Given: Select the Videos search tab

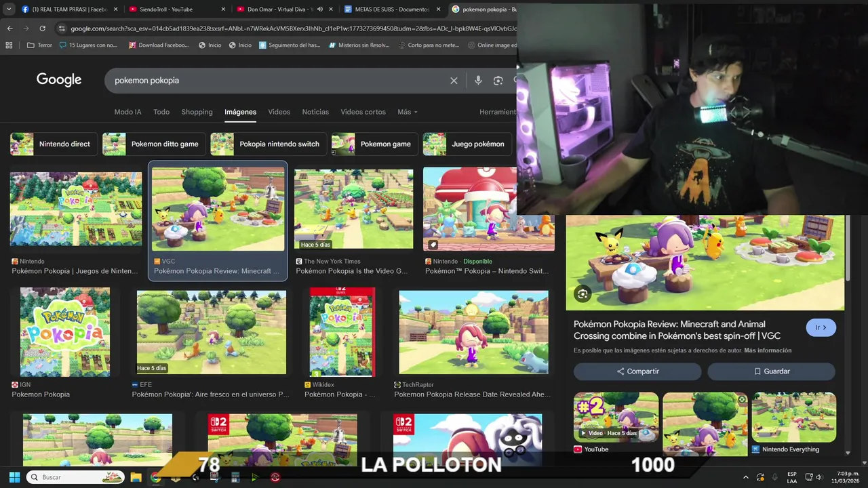Looking at the screenshot, I should pos(279,112).
